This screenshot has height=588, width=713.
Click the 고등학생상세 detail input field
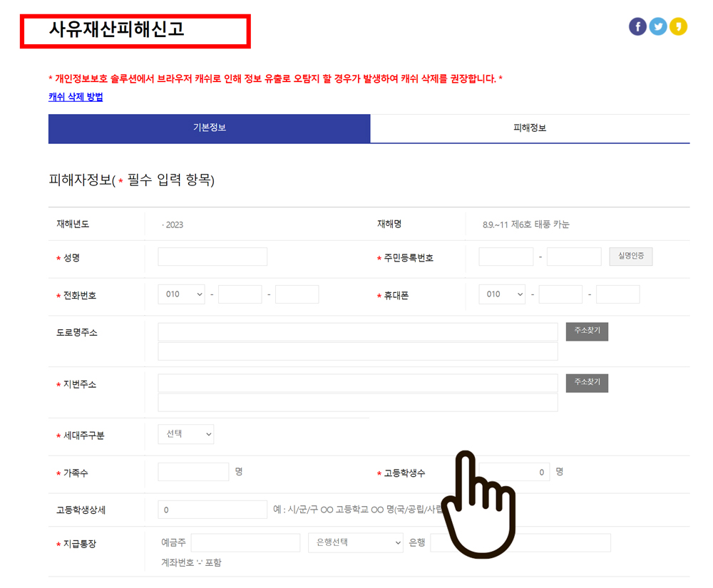212,509
